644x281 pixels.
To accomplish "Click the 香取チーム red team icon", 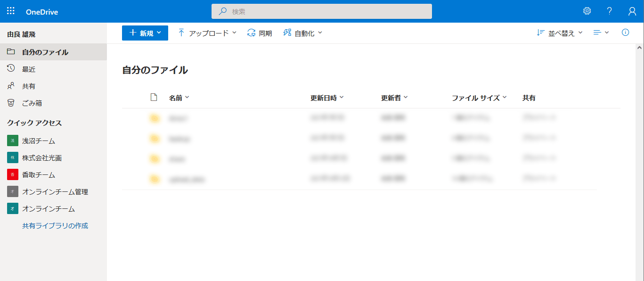I will [x=13, y=174].
